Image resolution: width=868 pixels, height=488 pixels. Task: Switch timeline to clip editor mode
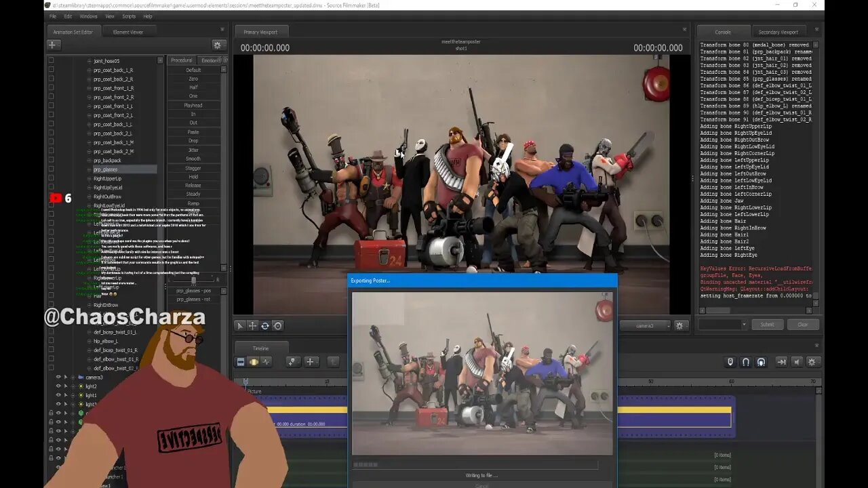pyautogui.click(x=241, y=362)
